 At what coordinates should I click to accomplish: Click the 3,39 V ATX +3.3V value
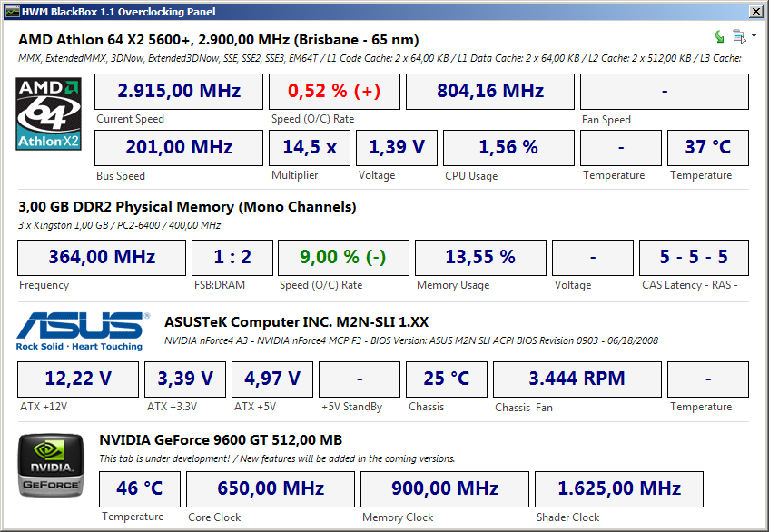185,379
